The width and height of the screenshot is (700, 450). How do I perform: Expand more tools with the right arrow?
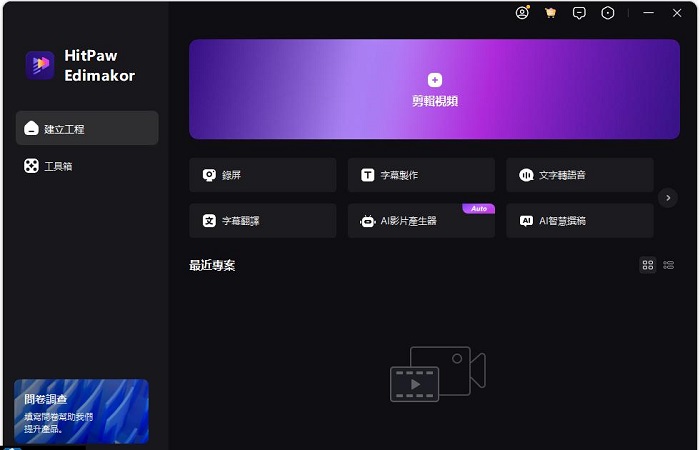pos(669,198)
